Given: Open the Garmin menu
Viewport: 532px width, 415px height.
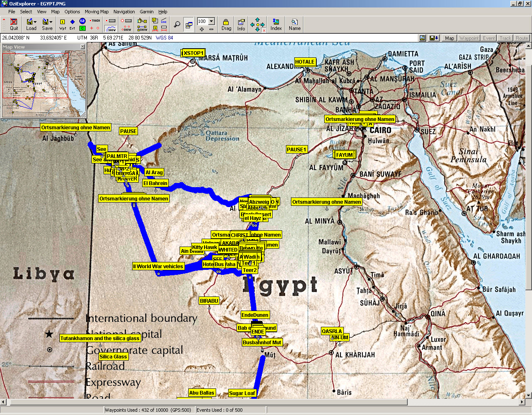Looking at the screenshot, I should click(x=146, y=12).
